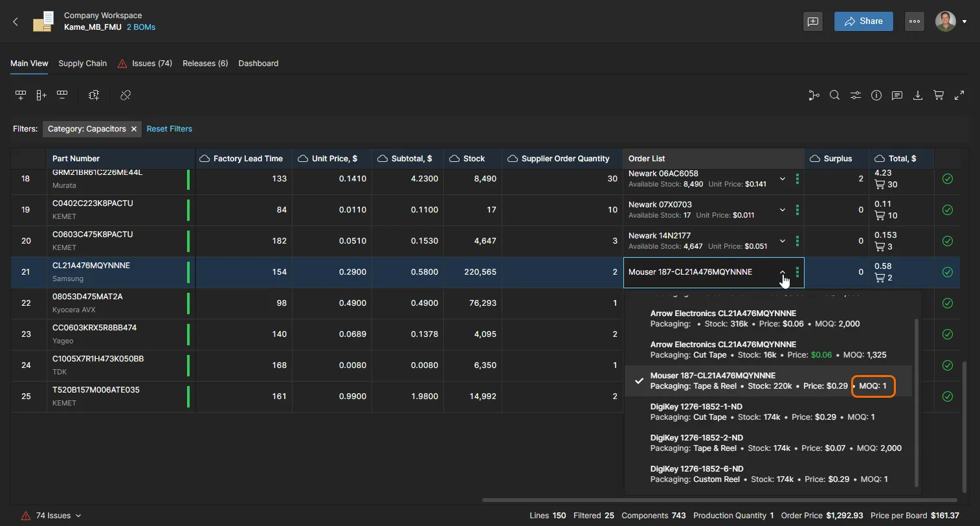
Task: Remove the Category: Capacitors filter chip
Action: 134,129
